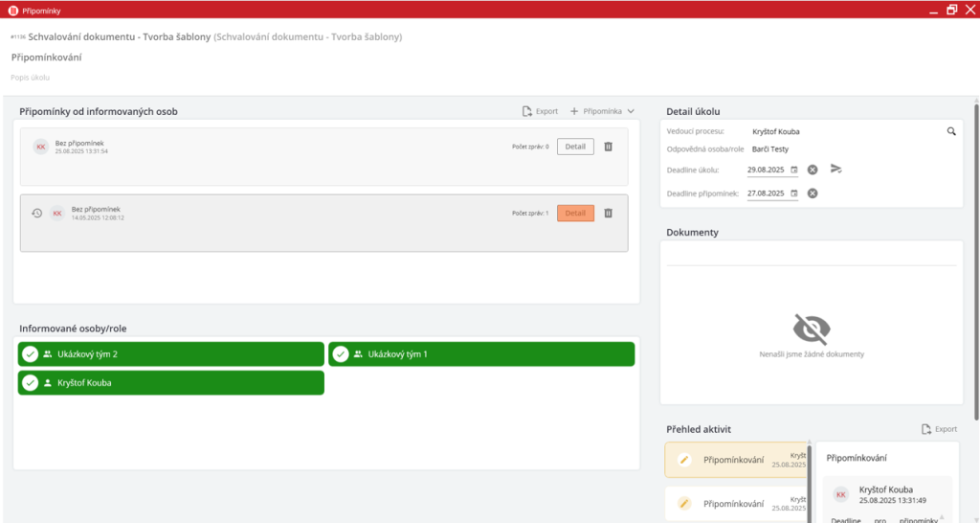Toggle checkmark on Kryštof Kouba role
Screen dimensions: 980x523
point(31,382)
